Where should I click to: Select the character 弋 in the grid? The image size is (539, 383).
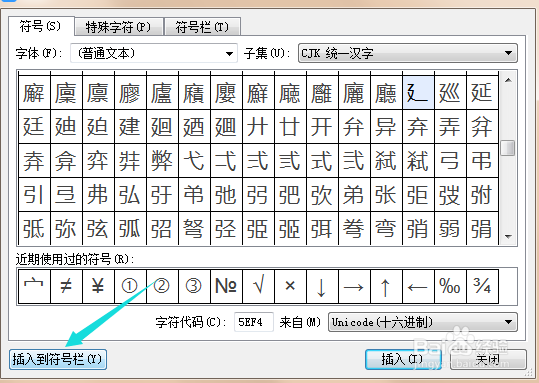(194, 161)
